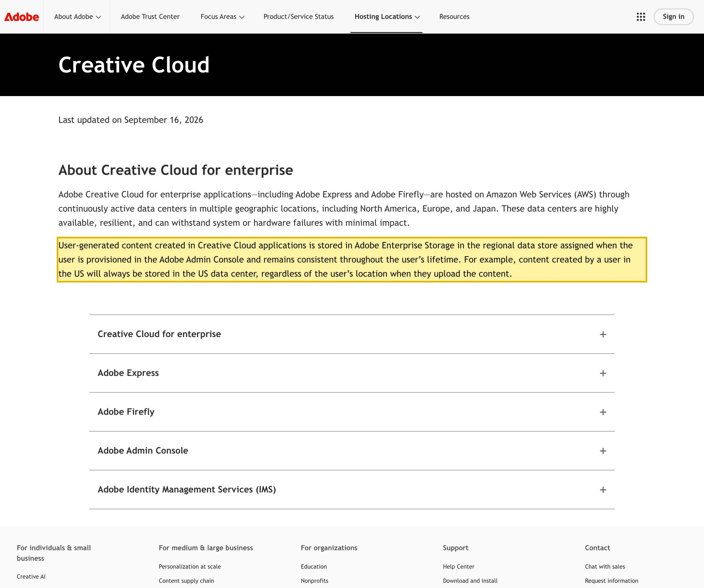Click the plus icon for Adobe Express
The image size is (704, 588).
click(x=603, y=373)
